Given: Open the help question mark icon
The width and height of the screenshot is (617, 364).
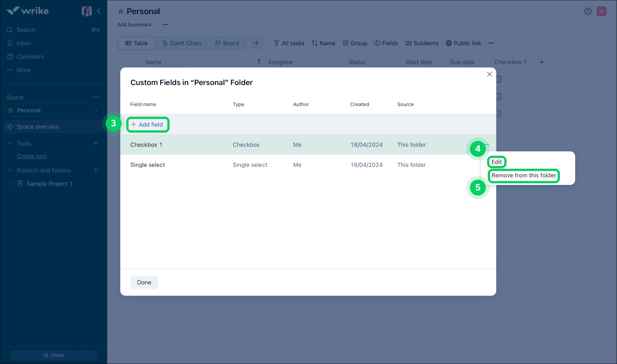Looking at the screenshot, I should (588, 11).
